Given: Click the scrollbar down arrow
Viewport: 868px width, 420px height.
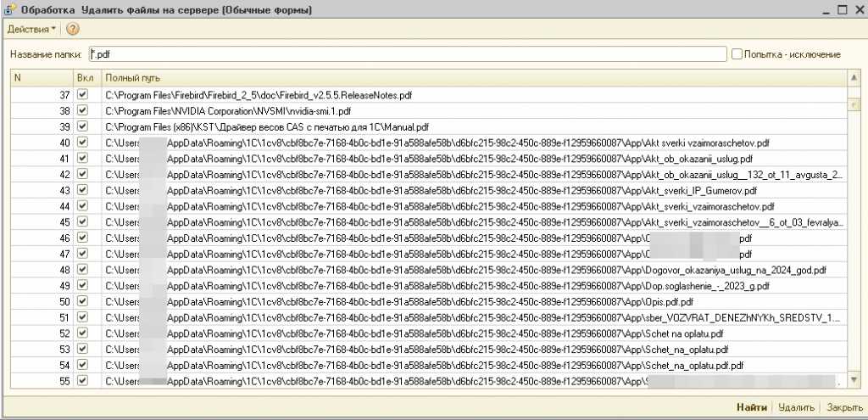Looking at the screenshot, I should (854, 379).
